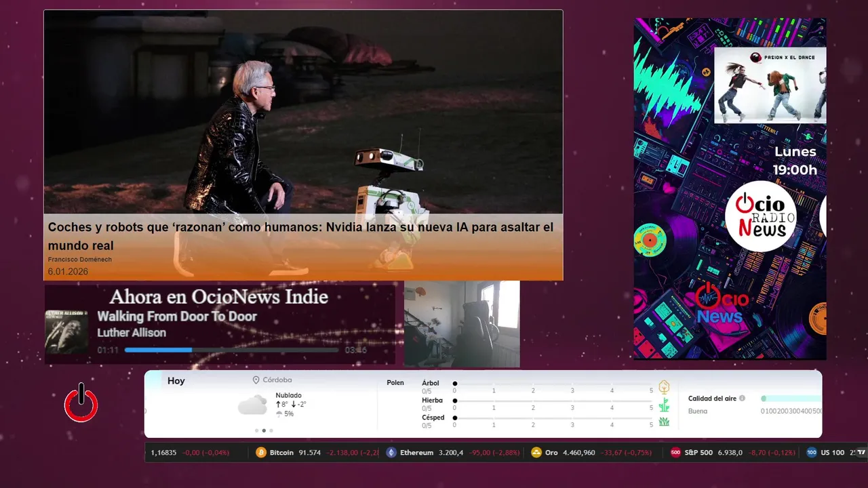The width and height of the screenshot is (868, 488).
Task: Click the umbrella rain chance icon
Action: coord(279,414)
